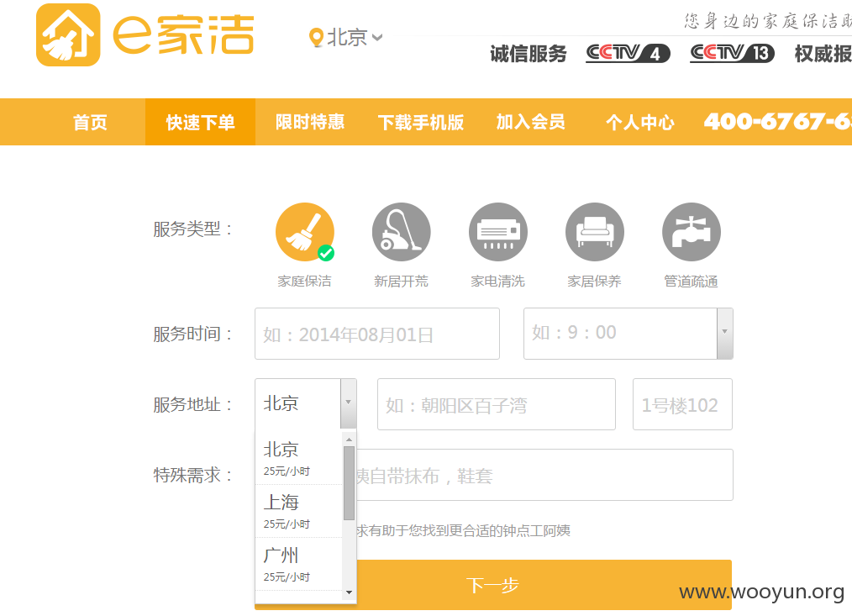Click the 400-6767 phone number

coord(777,122)
